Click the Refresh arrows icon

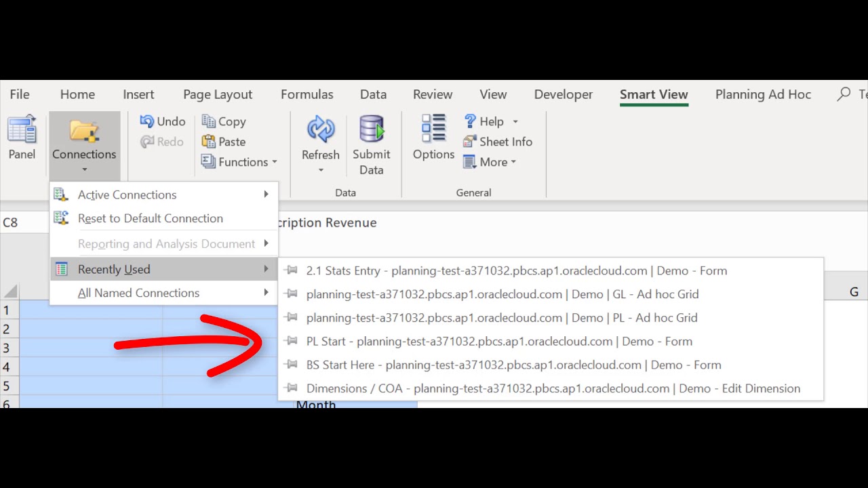[321, 129]
